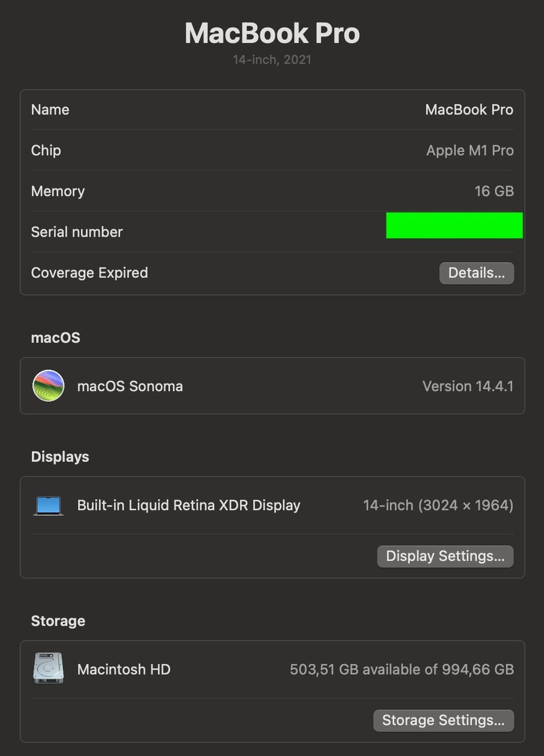Image resolution: width=544 pixels, height=756 pixels.
Task: Click the MacBook Pro title heading
Action: [x=272, y=33]
